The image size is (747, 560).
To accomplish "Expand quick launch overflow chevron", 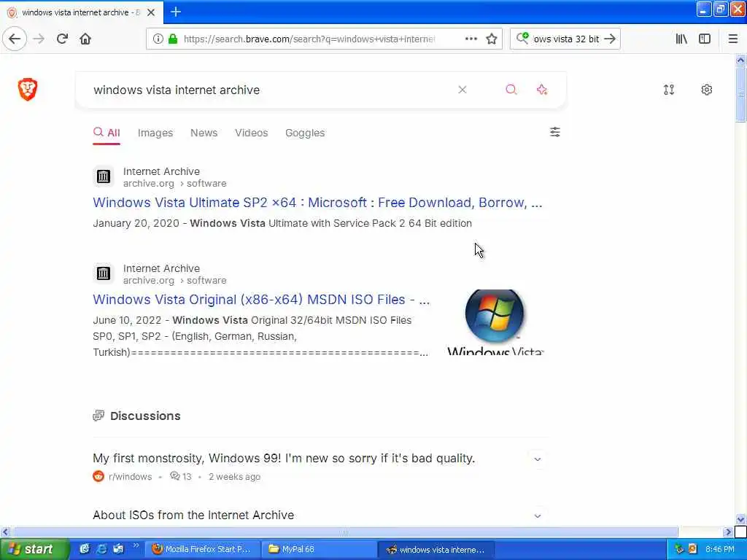I will coord(136,545).
